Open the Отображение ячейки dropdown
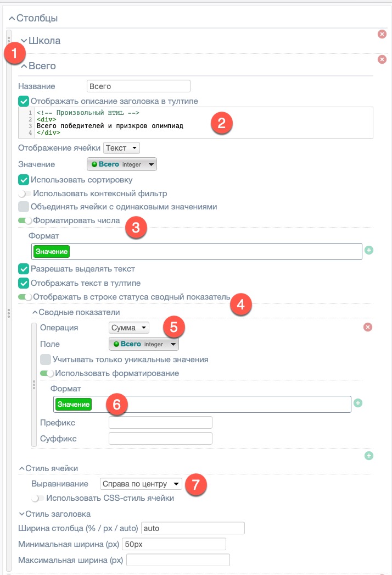 pos(122,148)
